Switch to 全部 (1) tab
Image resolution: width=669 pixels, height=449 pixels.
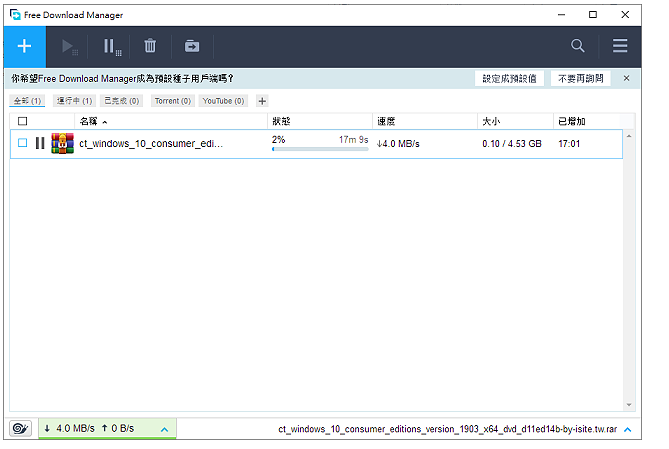coord(27,101)
